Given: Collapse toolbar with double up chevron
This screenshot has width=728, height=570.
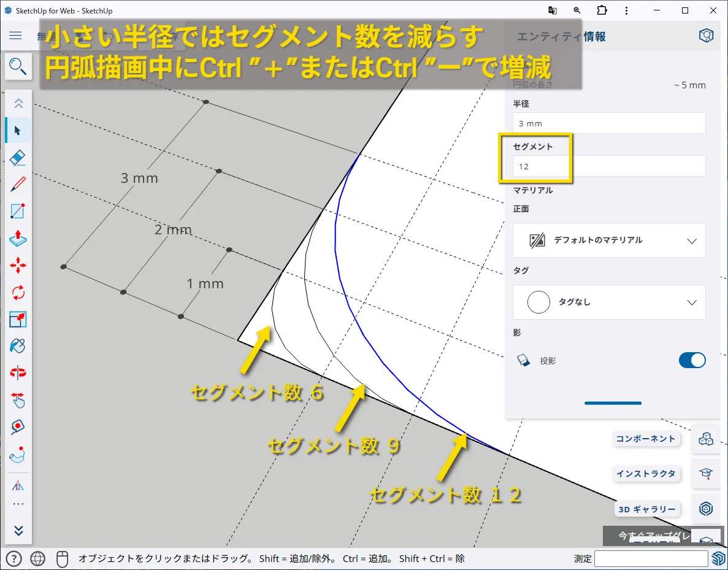Looking at the screenshot, I should click(x=18, y=103).
